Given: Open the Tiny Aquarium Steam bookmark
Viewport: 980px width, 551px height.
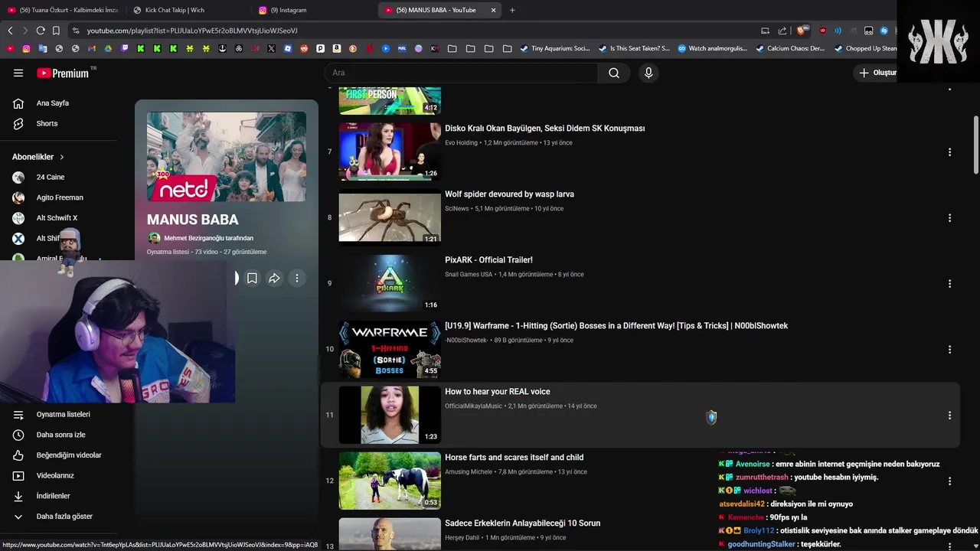Looking at the screenshot, I should (x=555, y=48).
